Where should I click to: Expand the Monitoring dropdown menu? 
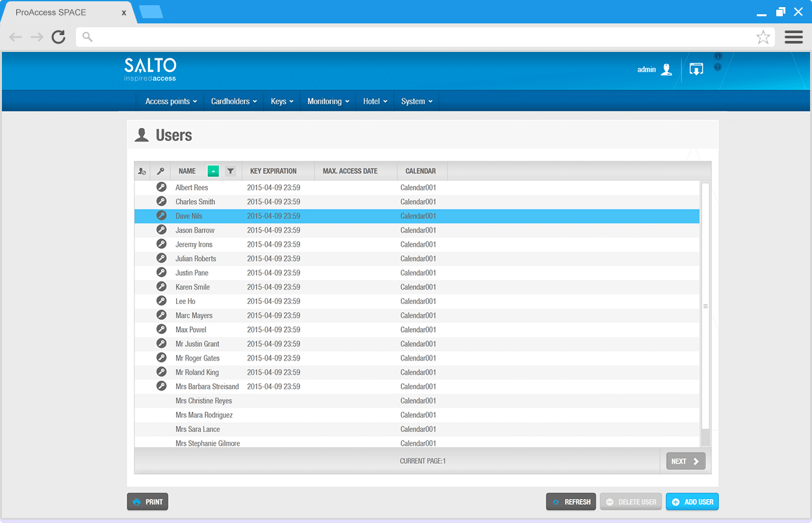point(328,101)
